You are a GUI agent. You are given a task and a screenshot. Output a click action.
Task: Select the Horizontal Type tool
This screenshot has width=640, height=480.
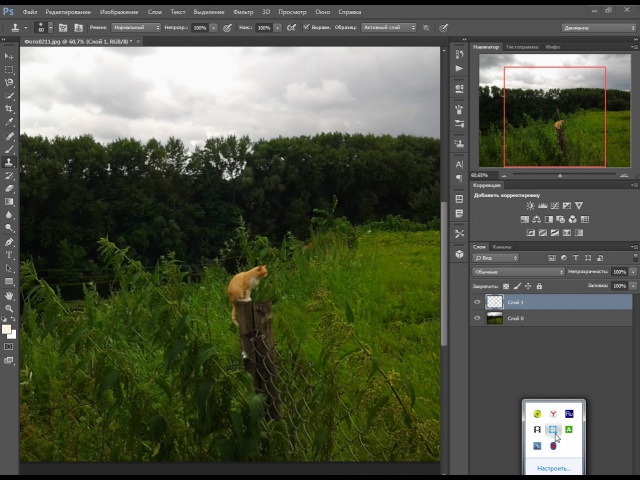click(x=9, y=255)
